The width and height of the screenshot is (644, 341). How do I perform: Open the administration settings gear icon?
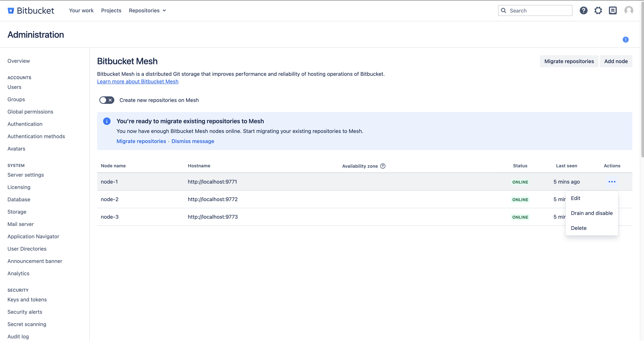(598, 10)
